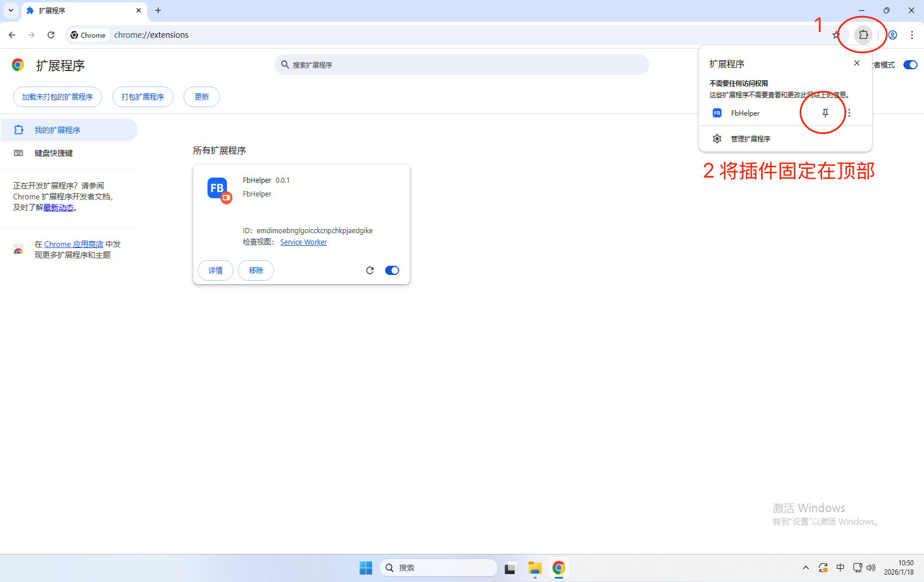The width and height of the screenshot is (924, 582).
Task: Reload the page using the refresh icon
Action: click(x=51, y=35)
